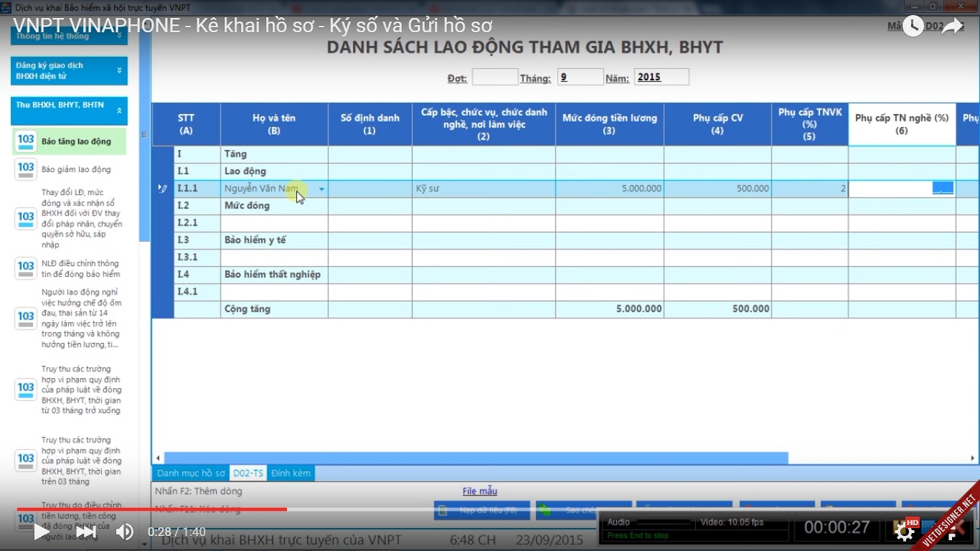Open the name dropdown for Nguyễn Văn Nam
980x551 pixels.
[x=321, y=189]
